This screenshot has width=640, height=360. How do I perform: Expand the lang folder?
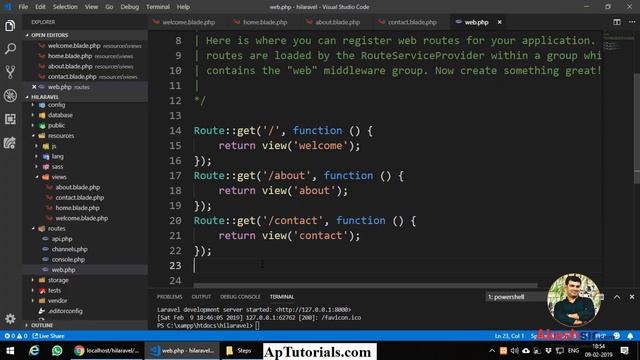57,156
